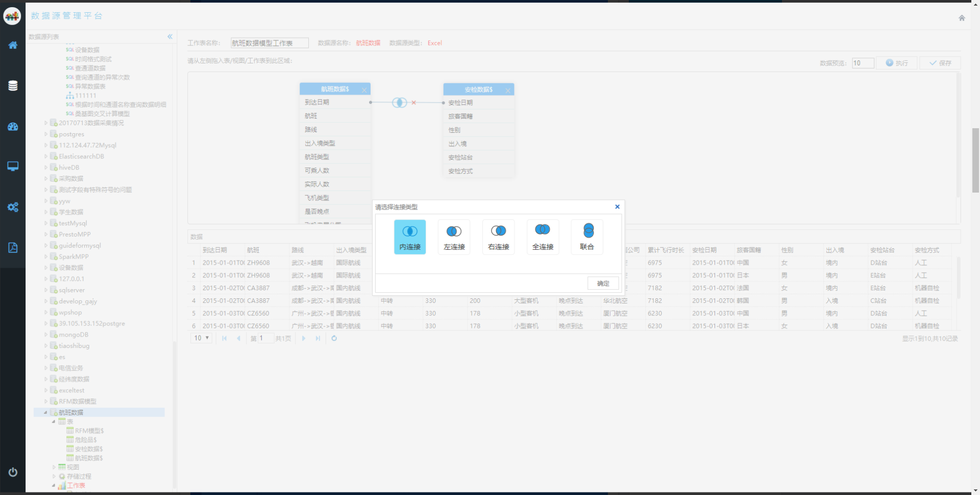The height and width of the screenshot is (495, 980).
Task: Select the 安检数据$ table in the tree
Action: coord(89,449)
